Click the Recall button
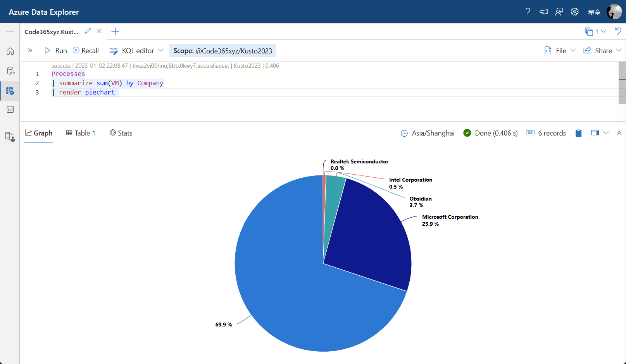This screenshot has height=364, width=626. (86, 51)
